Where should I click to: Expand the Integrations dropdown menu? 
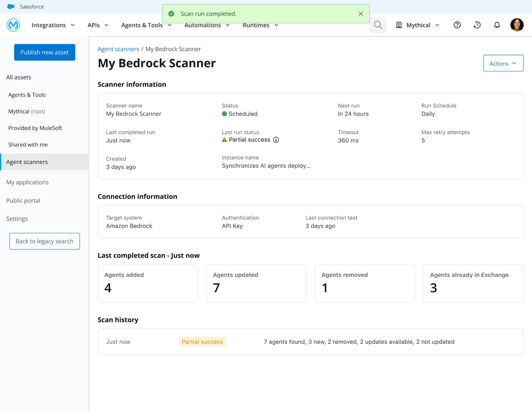(x=53, y=25)
